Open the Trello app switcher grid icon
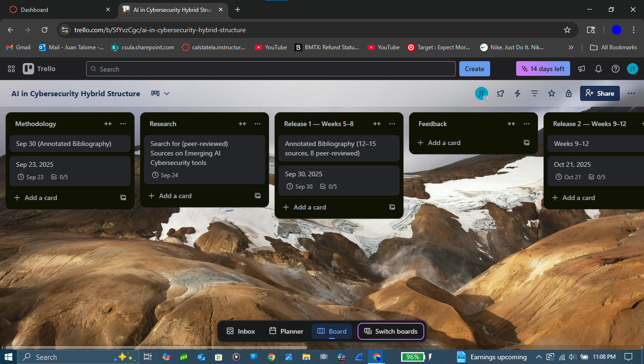The image size is (644, 364). point(11,69)
